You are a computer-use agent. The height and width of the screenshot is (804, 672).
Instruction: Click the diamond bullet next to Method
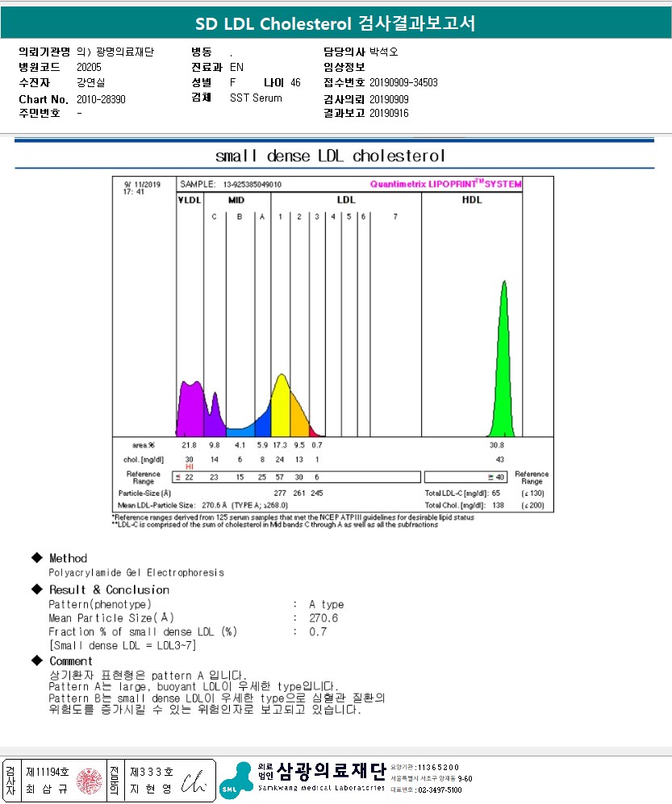pyautogui.click(x=37, y=557)
